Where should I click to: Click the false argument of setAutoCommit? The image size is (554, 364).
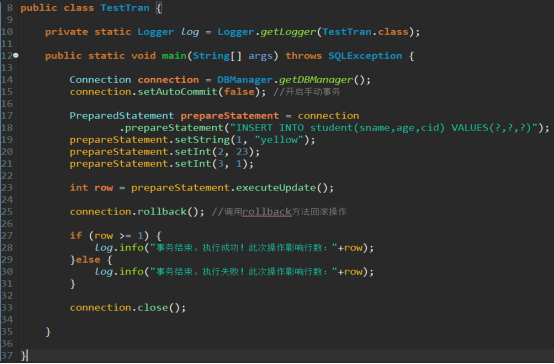click(239, 92)
